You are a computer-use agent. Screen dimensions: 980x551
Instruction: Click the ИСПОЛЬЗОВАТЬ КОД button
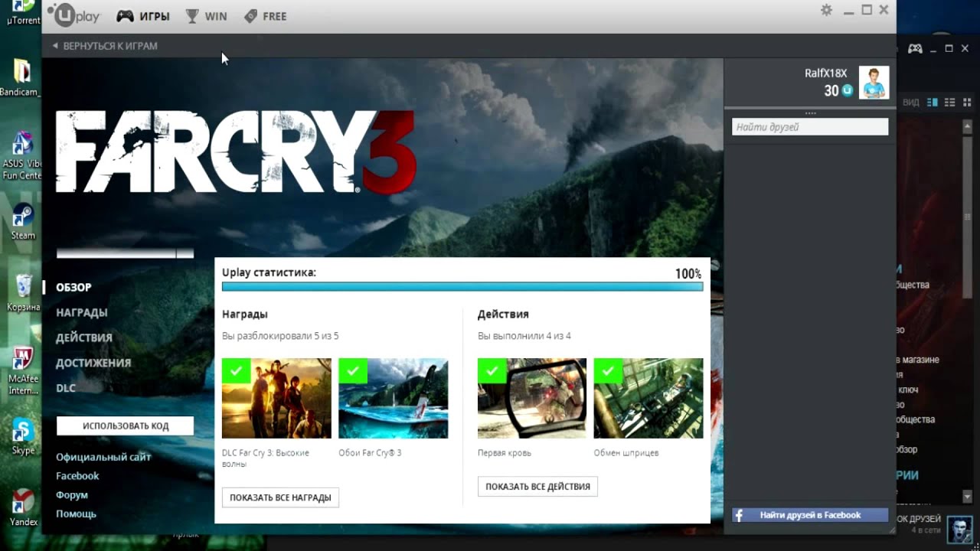click(125, 425)
